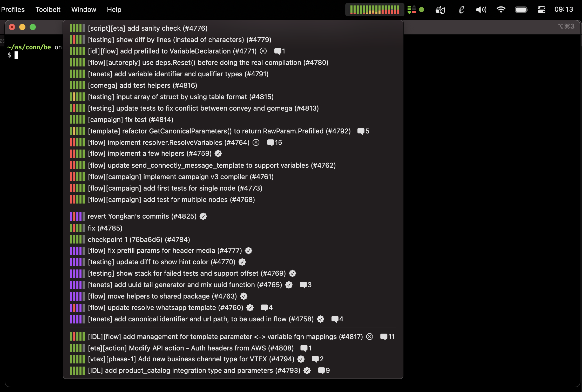Show battery status in menu bar
582x392 pixels.
pos(522,10)
